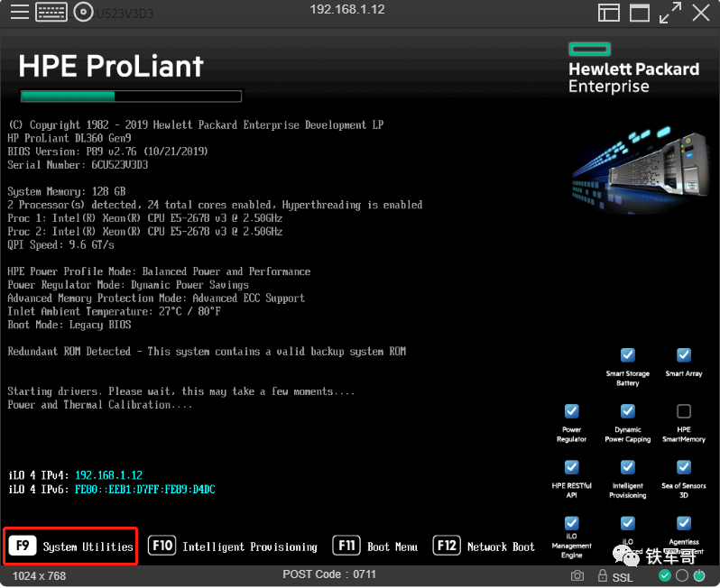Click the F12 Network Boot button

(x=484, y=546)
